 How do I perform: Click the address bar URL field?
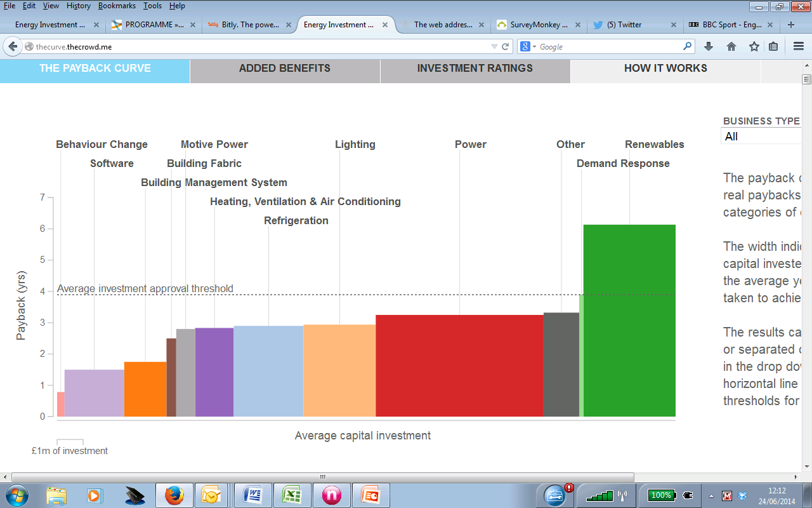260,46
